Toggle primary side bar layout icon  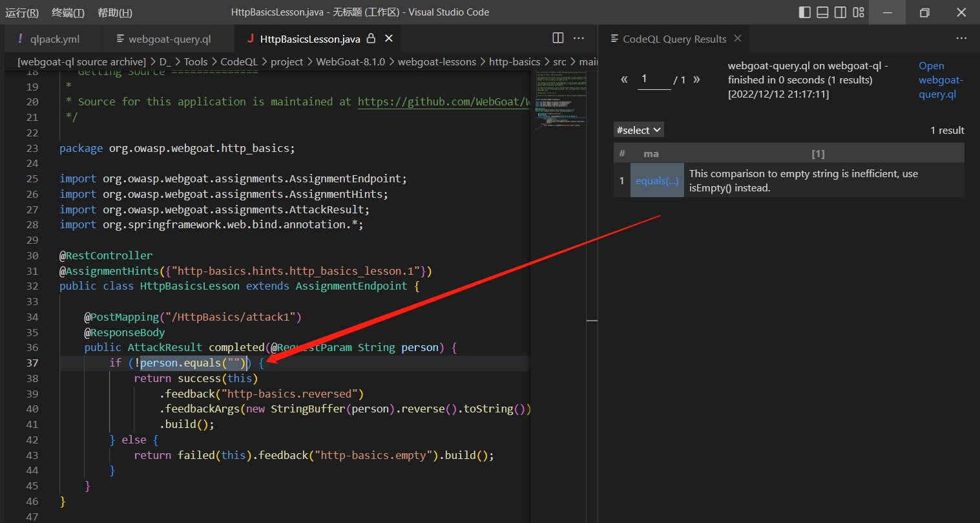pyautogui.click(x=805, y=12)
